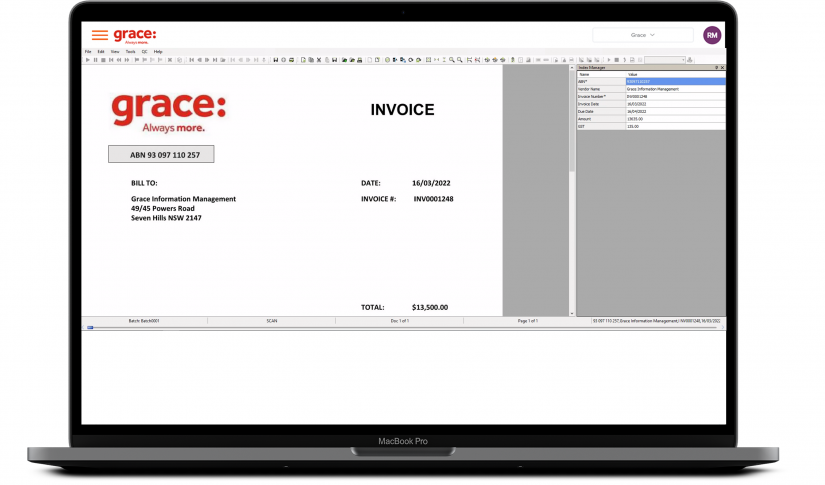Open the Edit menu
The height and width of the screenshot is (485, 825).
point(100,52)
